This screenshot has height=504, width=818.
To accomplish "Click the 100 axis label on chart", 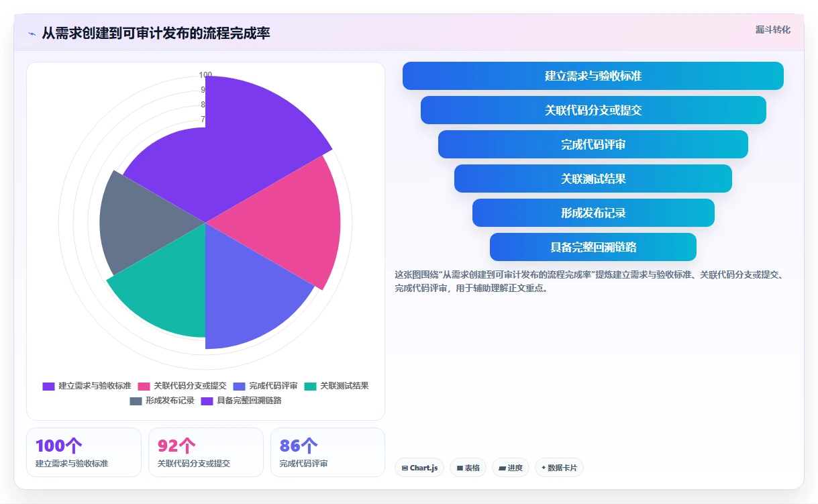I will (205, 75).
